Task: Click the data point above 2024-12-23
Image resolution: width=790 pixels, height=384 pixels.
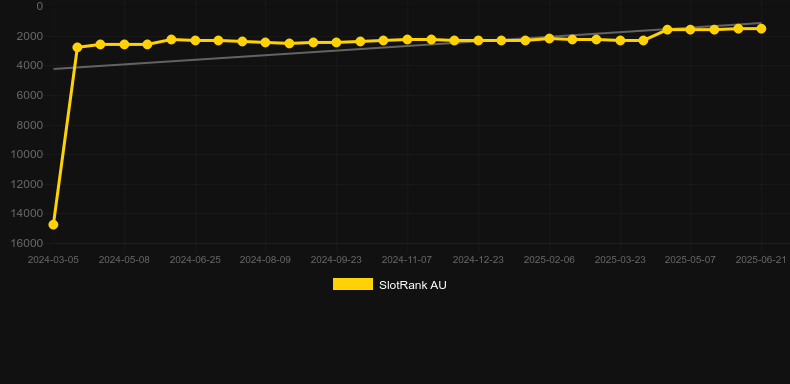Action: point(478,40)
